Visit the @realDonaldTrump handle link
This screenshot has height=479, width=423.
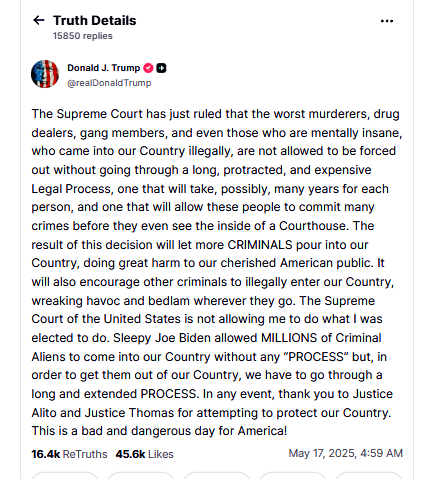(x=109, y=83)
